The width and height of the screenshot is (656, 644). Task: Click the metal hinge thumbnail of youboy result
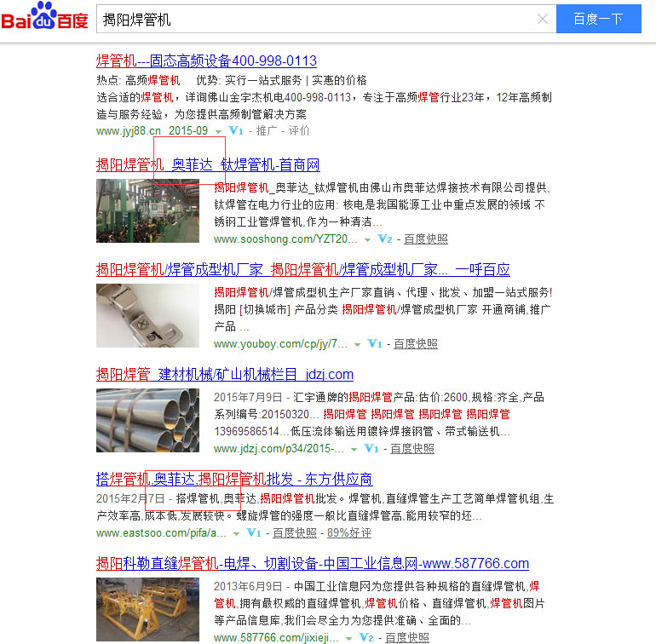[x=147, y=315]
